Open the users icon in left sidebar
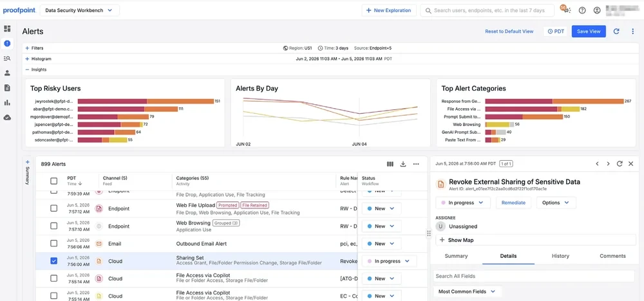644x301 pixels. click(x=7, y=73)
